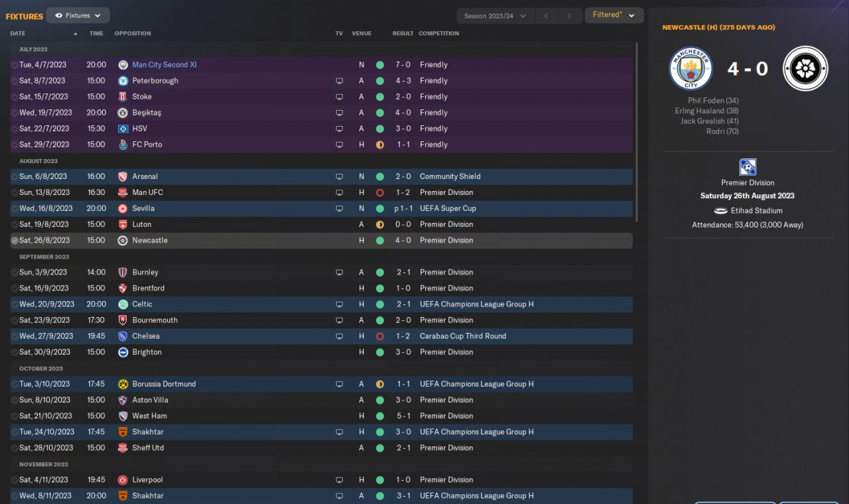Sort fixtures by the Date column header
This screenshot has width=849, height=504.
[x=19, y=33]
